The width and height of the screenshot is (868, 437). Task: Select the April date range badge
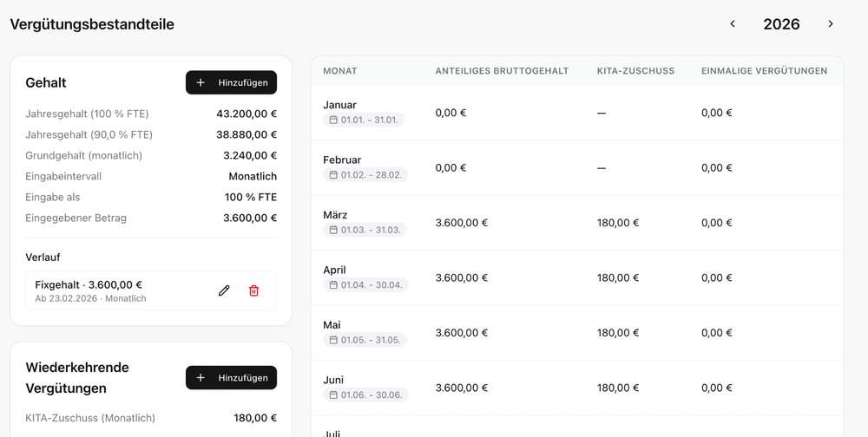coord(365,284)
